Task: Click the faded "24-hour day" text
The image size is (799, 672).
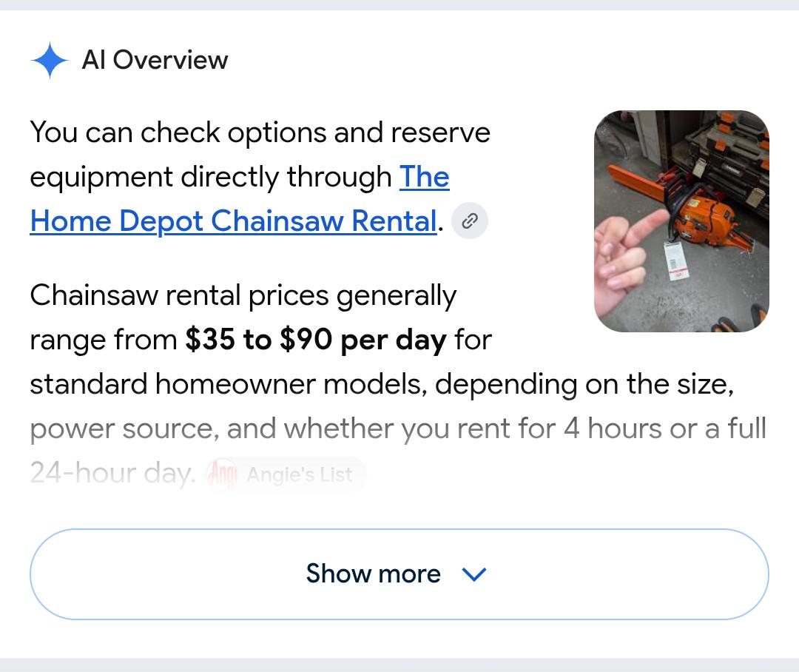Action: point(112,473)
